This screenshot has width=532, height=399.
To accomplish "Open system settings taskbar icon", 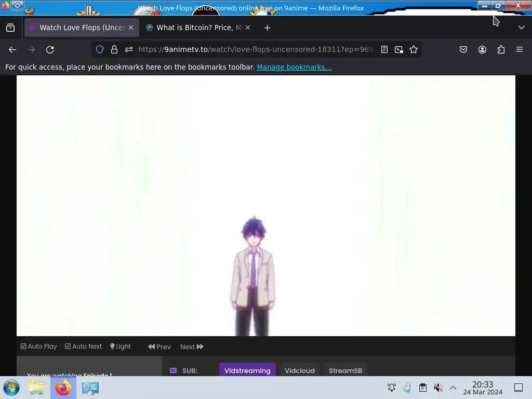I will point(90,388).
